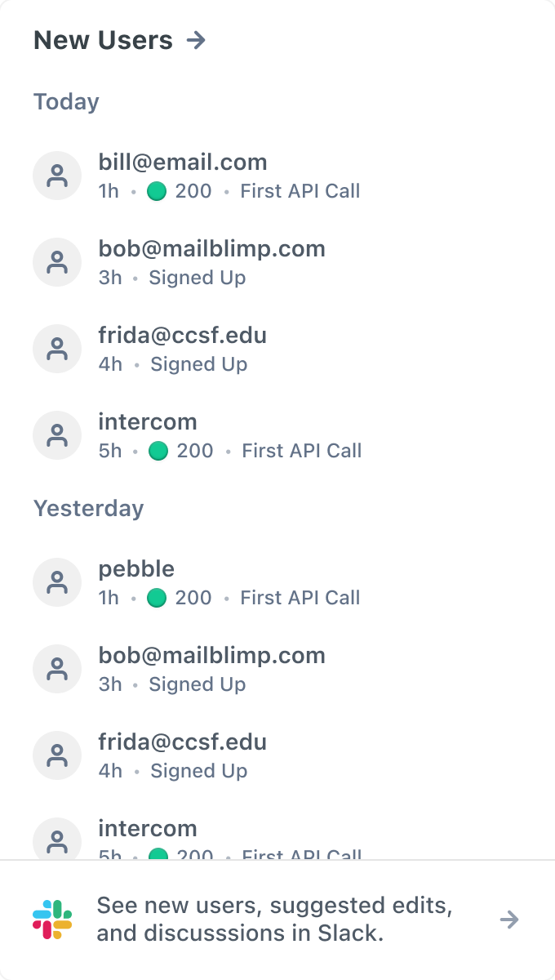Click the green 200 status dot for pebble

click(157, 598)
